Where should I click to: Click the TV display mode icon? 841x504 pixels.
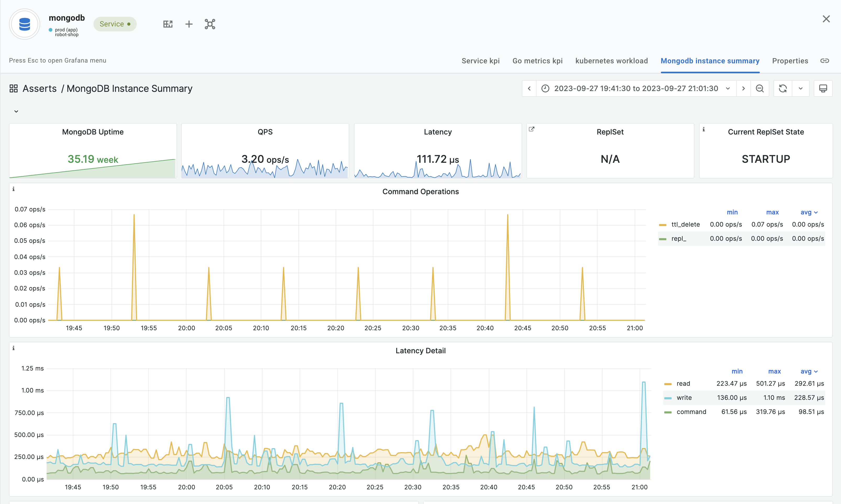click(x=823, y=89)
